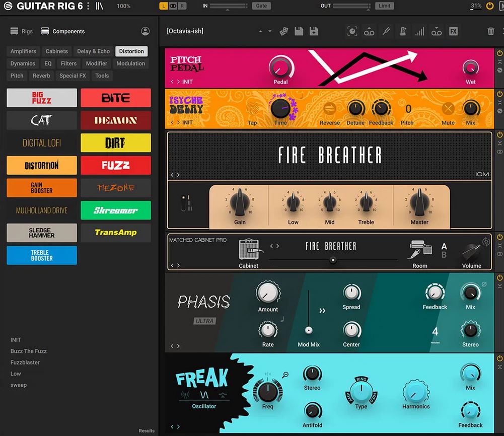Click cabinet selector arrows beside Fire Breather name
This screenshot has width=504, height=436.
[x=274, y=246]
